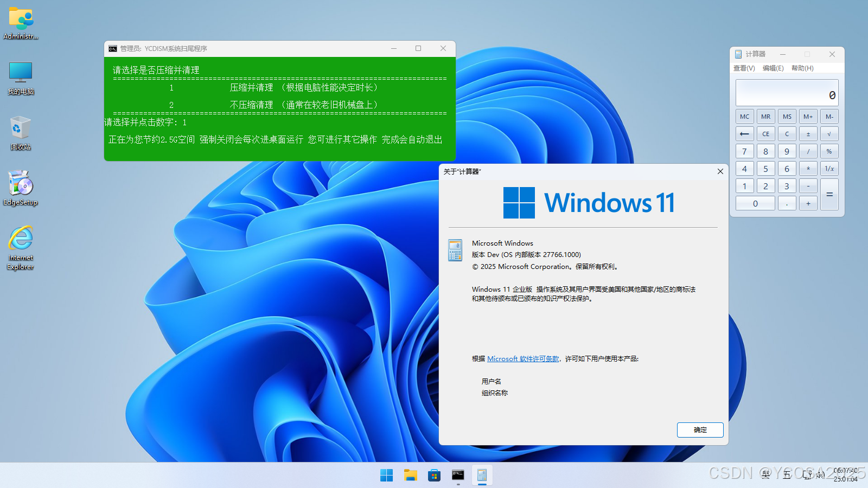Click the 五 input method indicator
The height and width of the screenshot is (488, 868).
[x=787, y=475]
